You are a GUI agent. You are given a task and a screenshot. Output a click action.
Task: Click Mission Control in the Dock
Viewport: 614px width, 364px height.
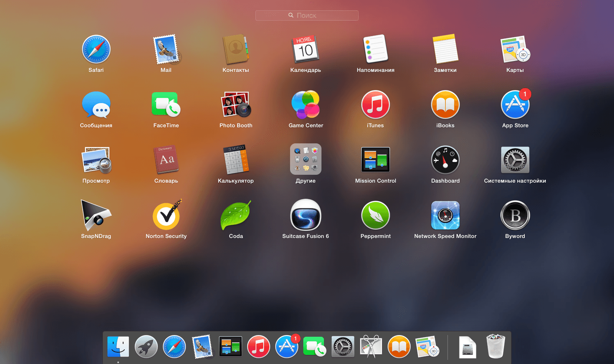[231, 346]
